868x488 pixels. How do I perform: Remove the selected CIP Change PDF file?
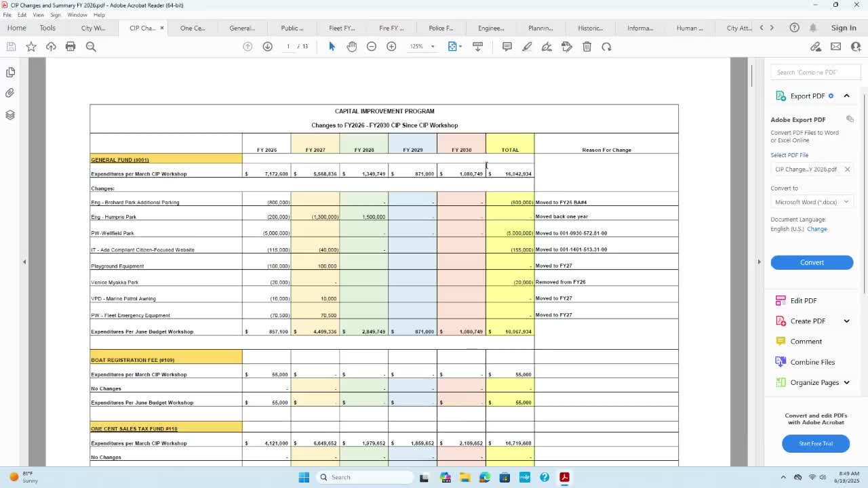click(x=847, y=169)
